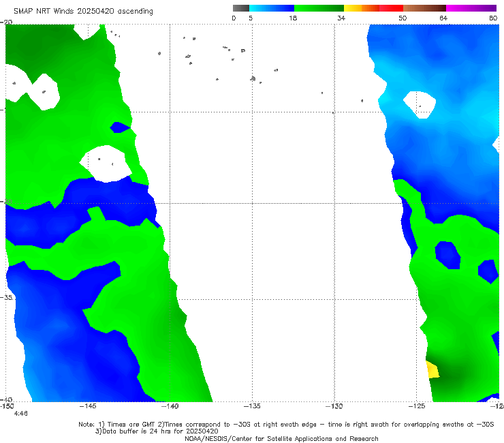Click the yellow high-wind patch on the map
The height and width of the screenshot is (443, 504).
point(432,370)
